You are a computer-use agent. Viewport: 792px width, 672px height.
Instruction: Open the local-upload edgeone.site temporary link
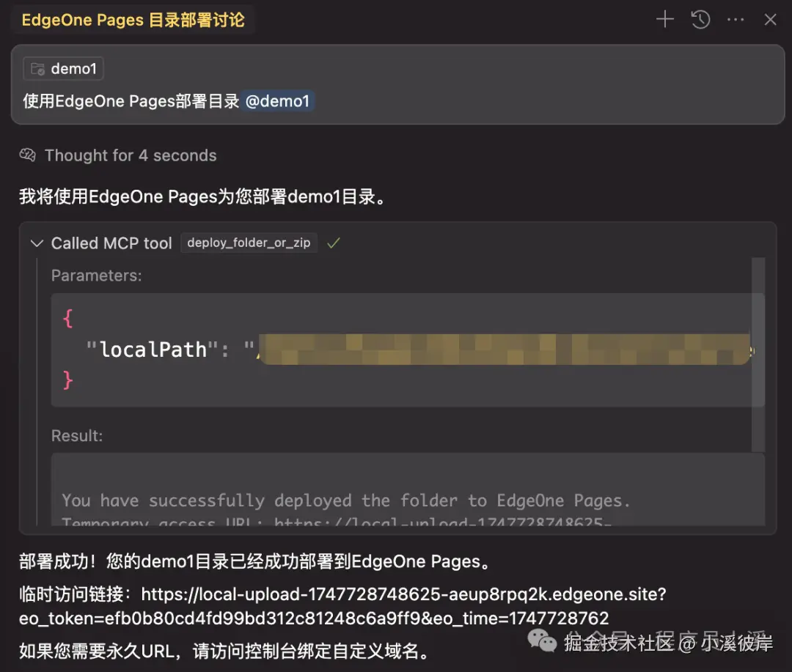342,606
